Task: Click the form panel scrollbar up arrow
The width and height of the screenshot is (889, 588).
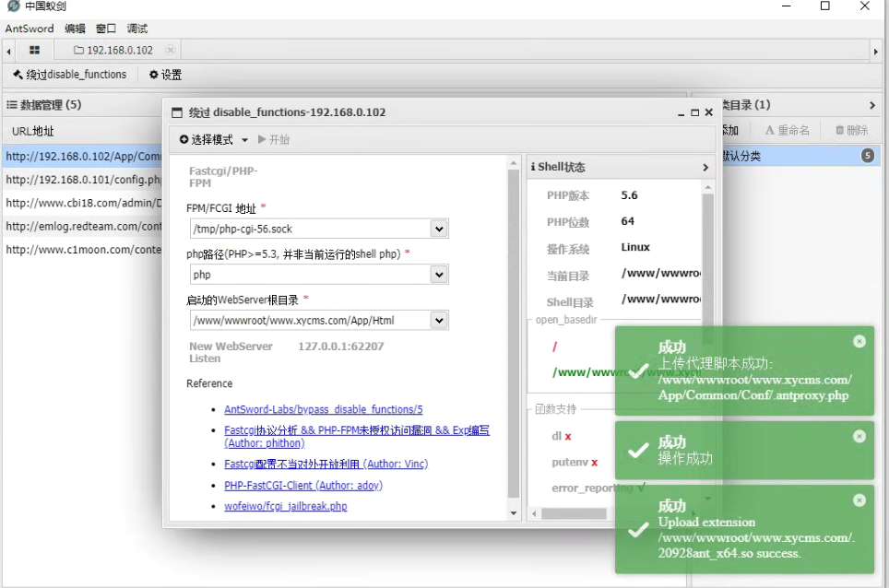Action: [x=513, y=164]
